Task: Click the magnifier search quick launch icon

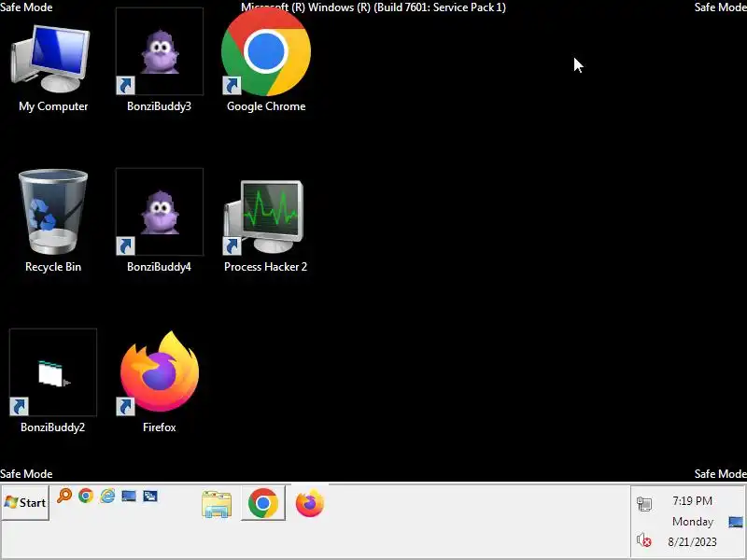Action: [63, 496]
